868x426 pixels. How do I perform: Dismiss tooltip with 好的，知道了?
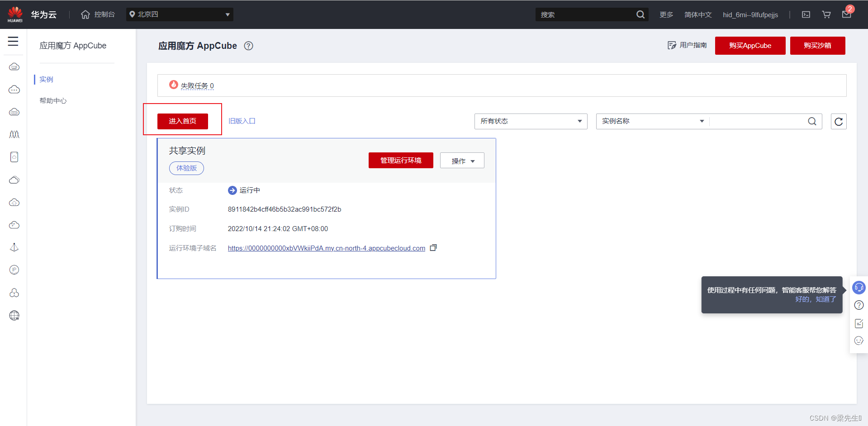pos(816,299)
